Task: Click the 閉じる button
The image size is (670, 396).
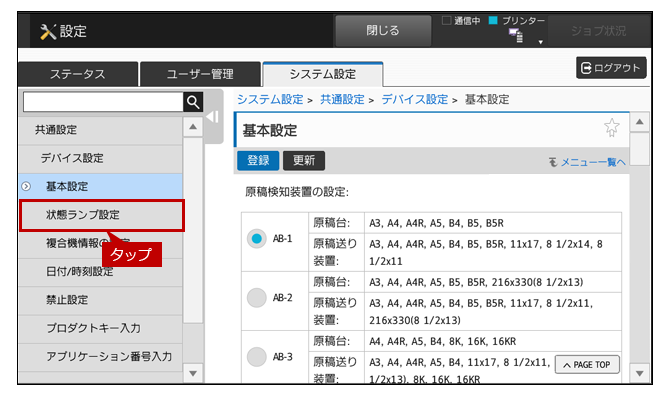Action: (383, 31)
